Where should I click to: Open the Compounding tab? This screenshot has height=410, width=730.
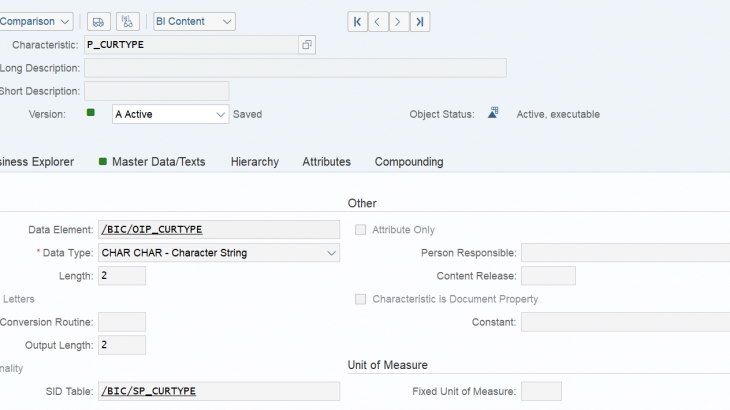409,162
